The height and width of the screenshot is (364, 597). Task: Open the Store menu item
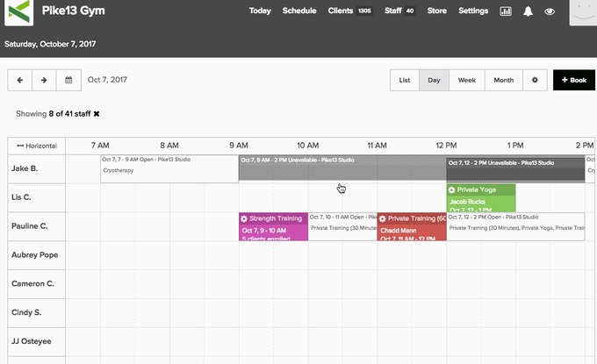click(436, 11)
